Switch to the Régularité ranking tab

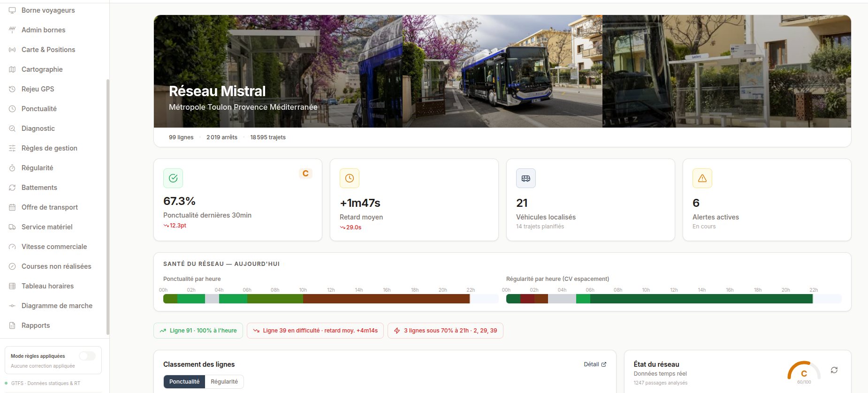pos(224,382)
